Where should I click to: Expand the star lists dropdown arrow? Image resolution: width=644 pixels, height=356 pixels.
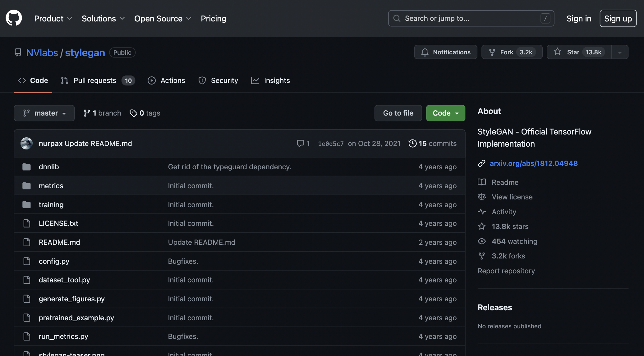(x=620, y=52)
